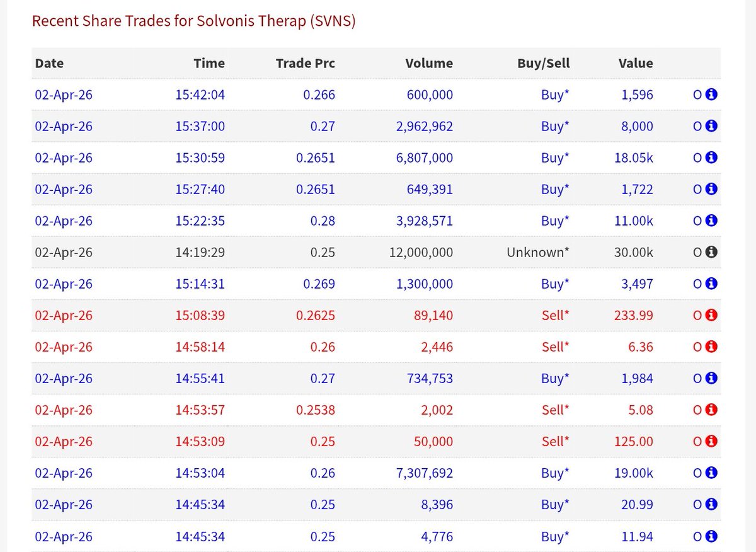The width and height of the screenshot is (756, 552).
Task: Click the value 19.00k
Action: pyautogui.click(x=634, y=473)
